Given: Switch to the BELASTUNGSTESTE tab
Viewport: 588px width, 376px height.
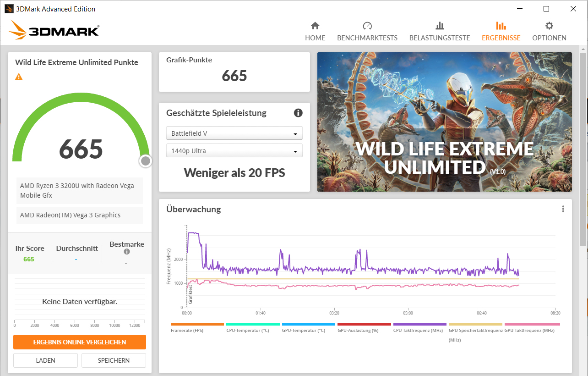Looking at the screenshot, I should (x=440, y=32).
